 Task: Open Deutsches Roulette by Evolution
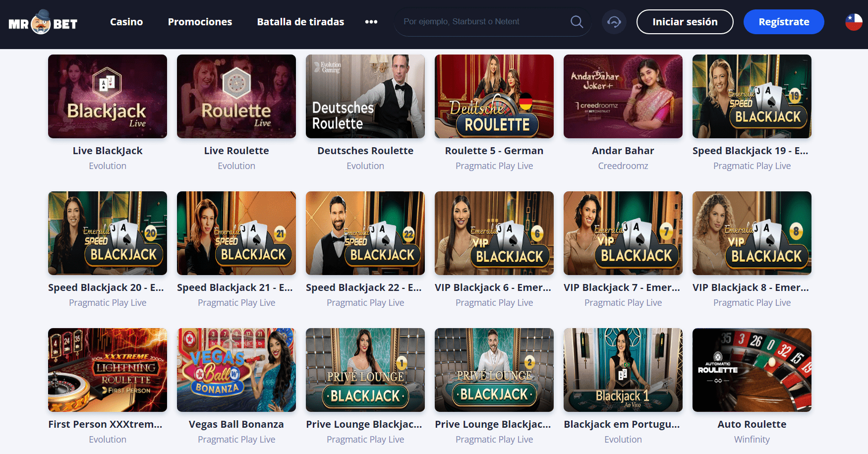point(365,96)
